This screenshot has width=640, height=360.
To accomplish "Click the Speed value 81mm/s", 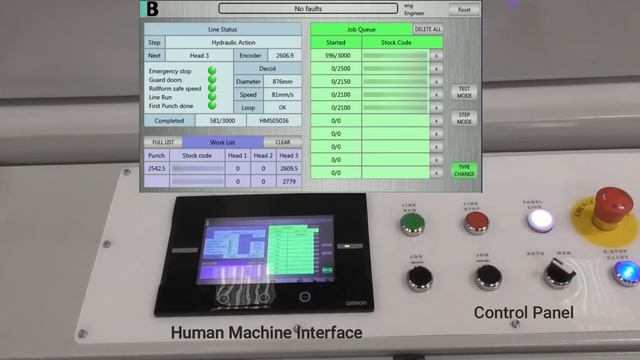I will (282, 95).
